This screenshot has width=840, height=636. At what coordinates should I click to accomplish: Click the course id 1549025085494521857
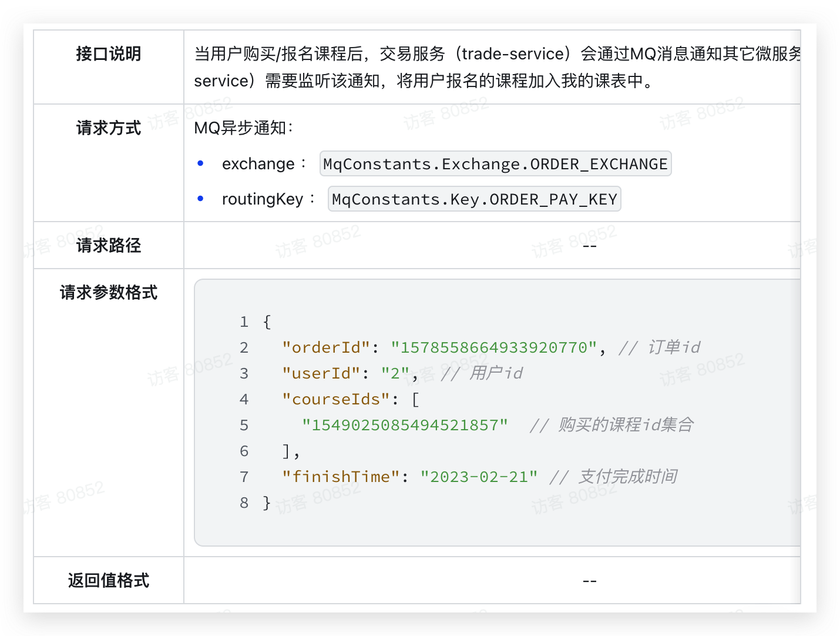tap(405, 425)
